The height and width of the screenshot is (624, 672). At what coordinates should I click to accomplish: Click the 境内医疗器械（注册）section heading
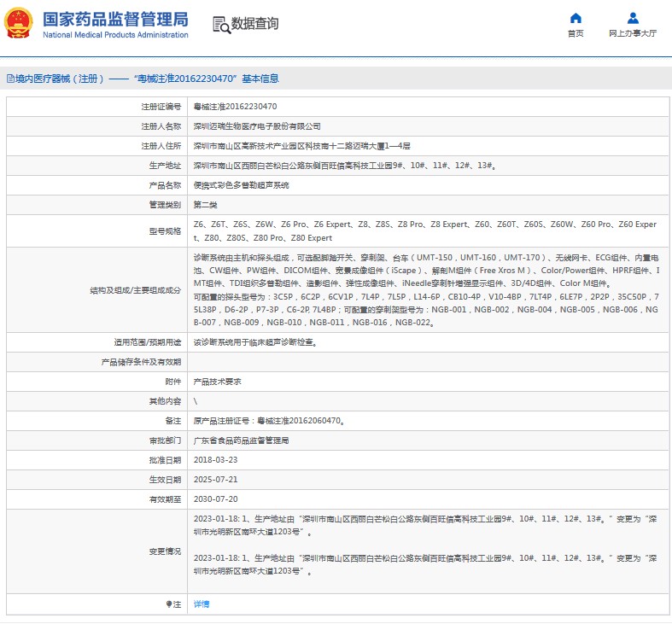click(x=56, y=79)
